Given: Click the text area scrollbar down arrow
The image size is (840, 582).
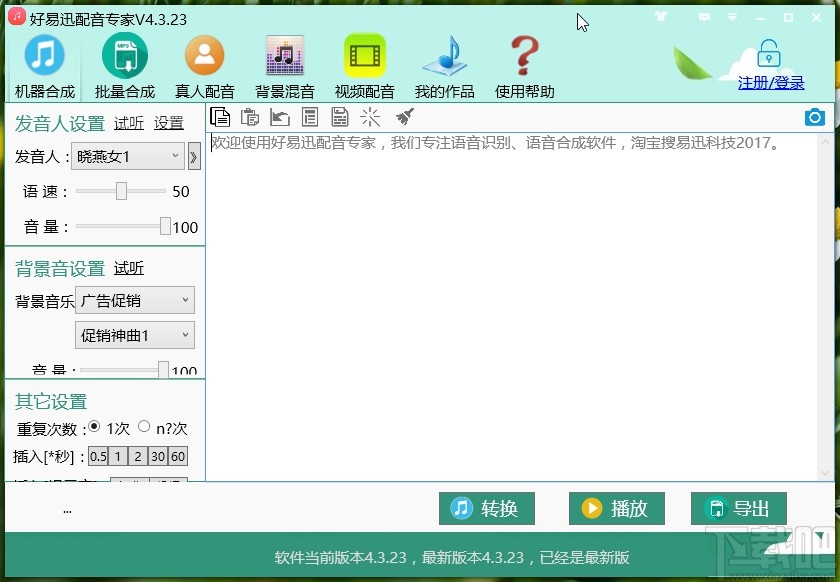Looking at the screenshot, I should coord(826,473).
